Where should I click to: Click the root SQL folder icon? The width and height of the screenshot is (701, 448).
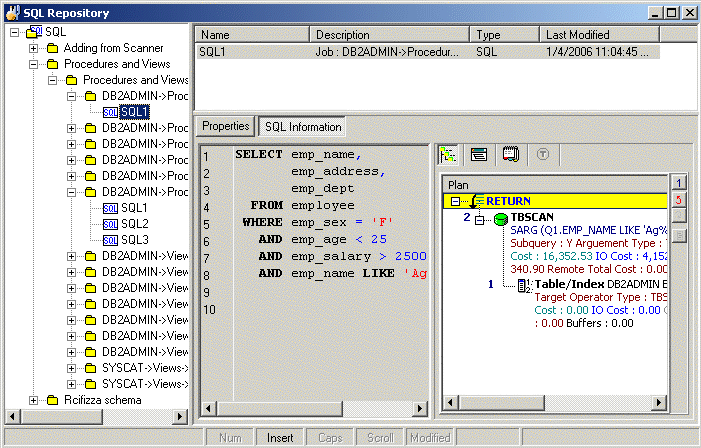(33, 33)
